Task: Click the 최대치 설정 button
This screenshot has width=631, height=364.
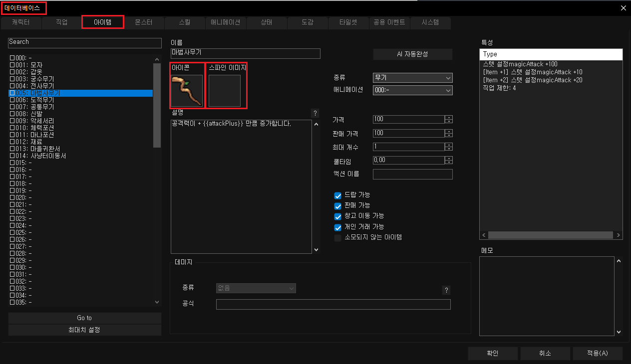Action: (84, 330)
